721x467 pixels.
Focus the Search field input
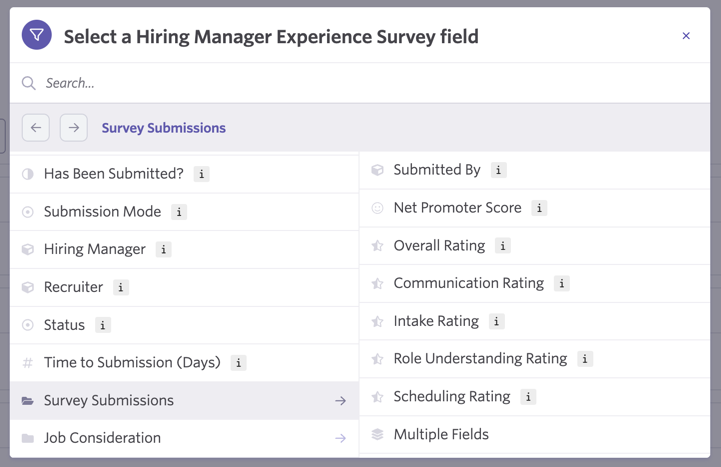[360, 83]
